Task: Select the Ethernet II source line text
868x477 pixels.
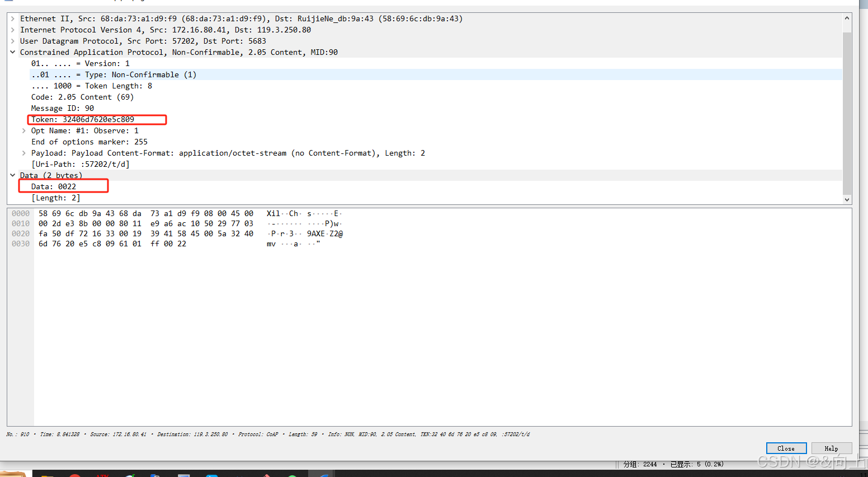Action: [x=242, y=18]
